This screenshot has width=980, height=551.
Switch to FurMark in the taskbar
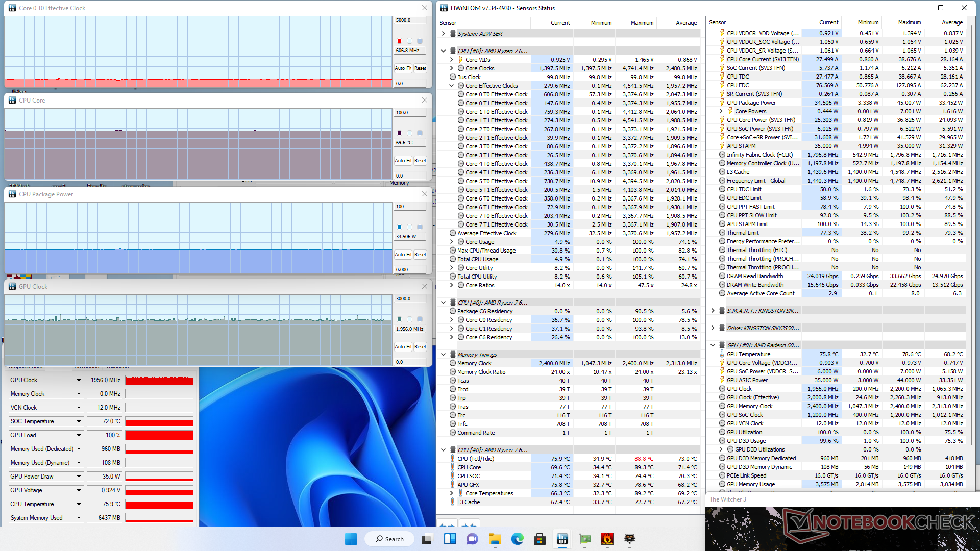pos(607,539)
